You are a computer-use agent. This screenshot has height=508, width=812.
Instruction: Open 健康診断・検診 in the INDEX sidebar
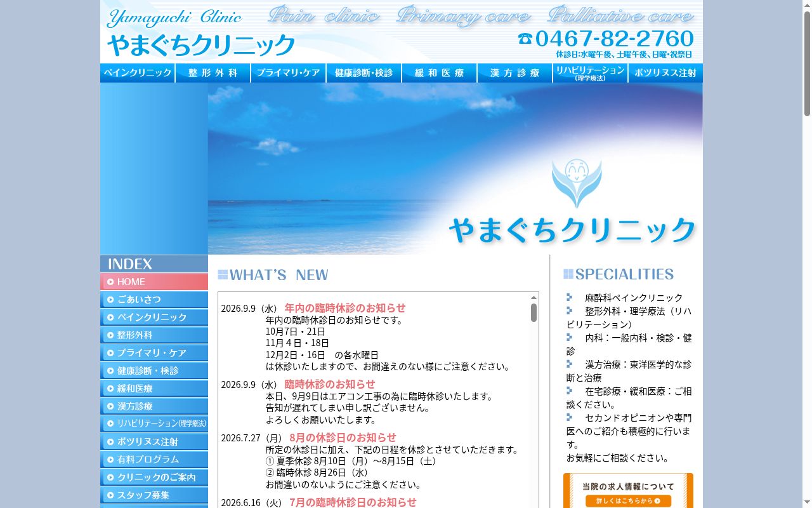coord(154,371)
